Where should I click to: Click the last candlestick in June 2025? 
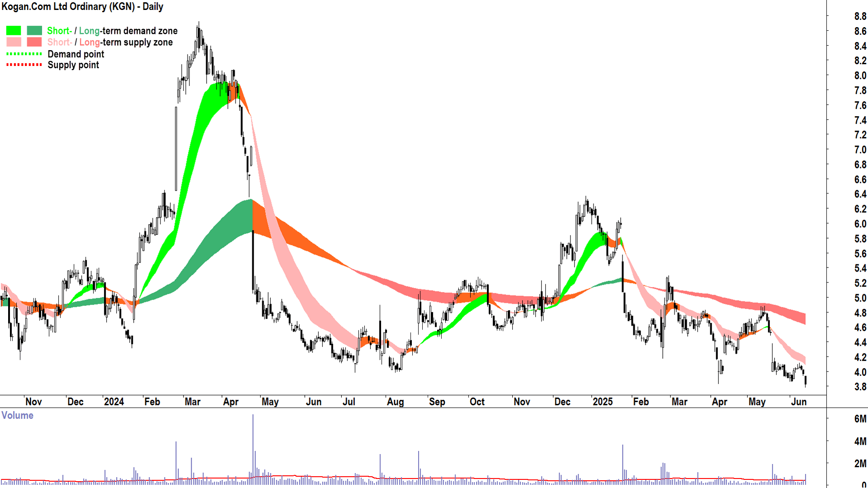806,381
